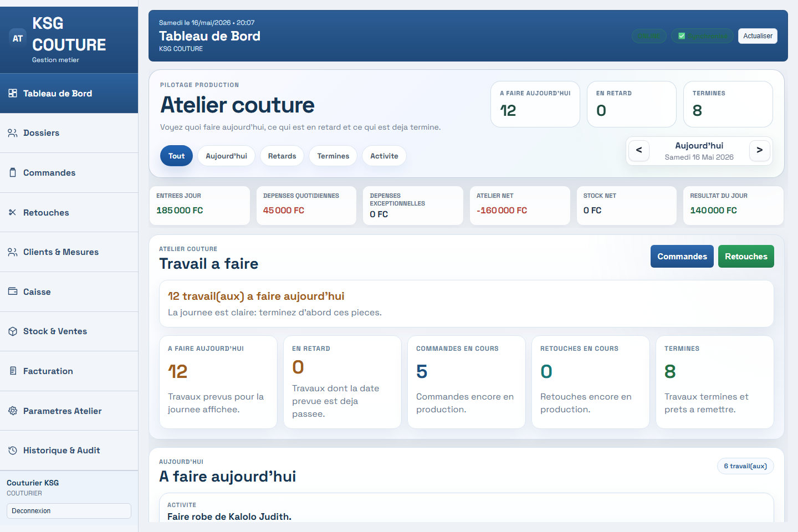Select the Tout filter tab

pos(176,156)
